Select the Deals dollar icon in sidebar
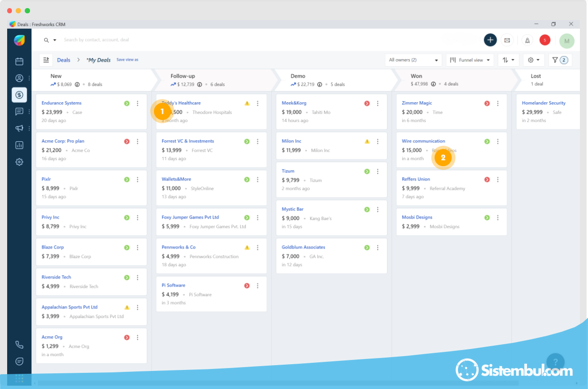 click(19, 95)
